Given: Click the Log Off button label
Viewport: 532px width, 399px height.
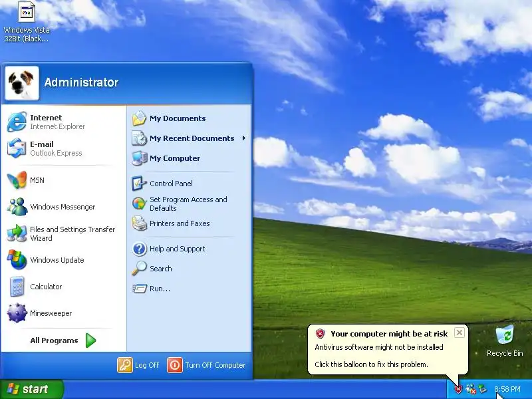Looking at the screenshot, I should pos(147,365).
